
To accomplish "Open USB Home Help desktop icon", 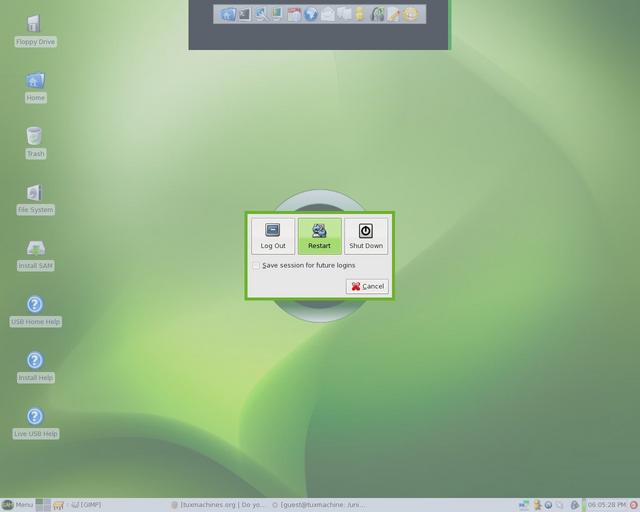I will click(x=36, y=311).
